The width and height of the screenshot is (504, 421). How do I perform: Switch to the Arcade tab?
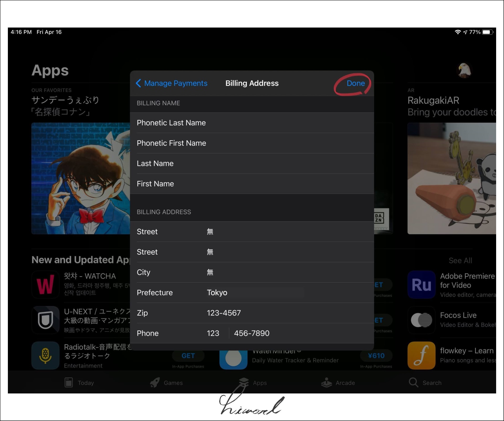[338, 383]
